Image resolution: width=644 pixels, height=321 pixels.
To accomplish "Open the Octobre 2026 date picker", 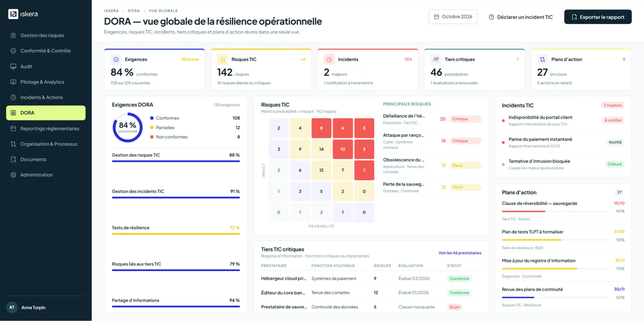I will coord(453,17).
